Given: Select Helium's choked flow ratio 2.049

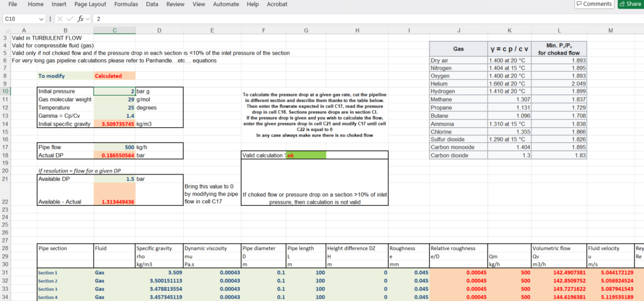Looking at the screenshot, I should pyautogui.click(x=559, y=84).
